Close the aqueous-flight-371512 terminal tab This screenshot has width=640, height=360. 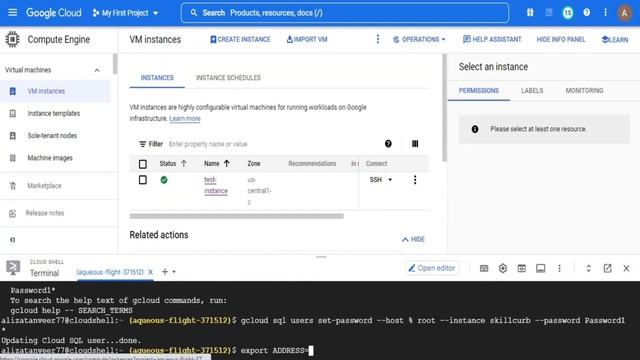[x=150, y=272]
